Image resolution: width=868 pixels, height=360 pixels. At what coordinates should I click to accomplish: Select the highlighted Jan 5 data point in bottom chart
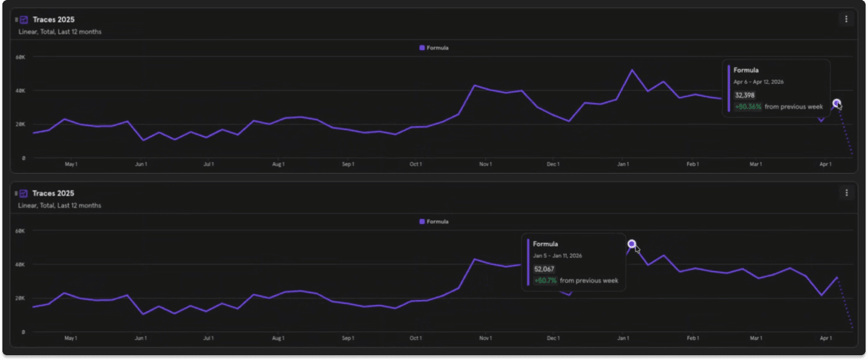(631, 244)
